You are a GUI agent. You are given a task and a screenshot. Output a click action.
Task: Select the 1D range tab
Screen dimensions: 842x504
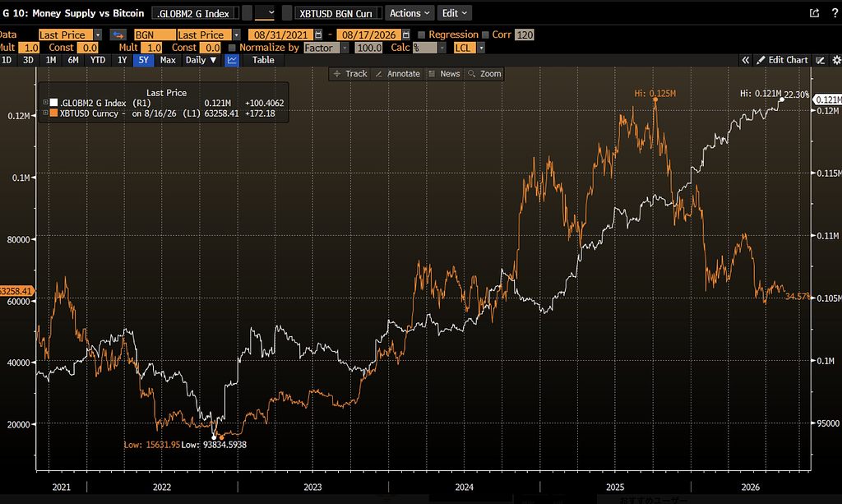click(x=7, y=60)
